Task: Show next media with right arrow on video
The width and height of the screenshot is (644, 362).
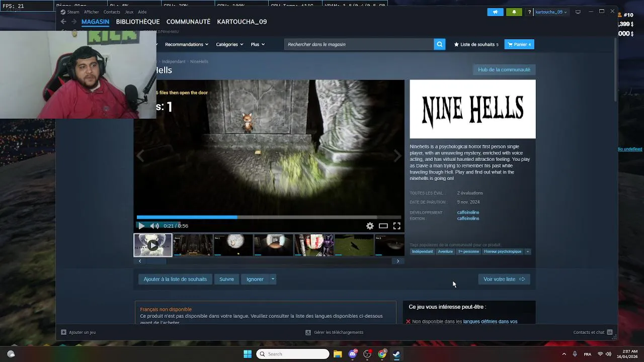Action: coord(397,156)
